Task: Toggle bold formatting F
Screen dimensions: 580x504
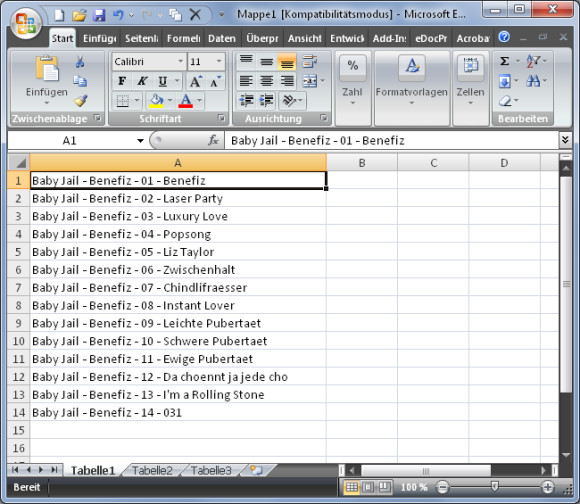Action: [122, 81]
